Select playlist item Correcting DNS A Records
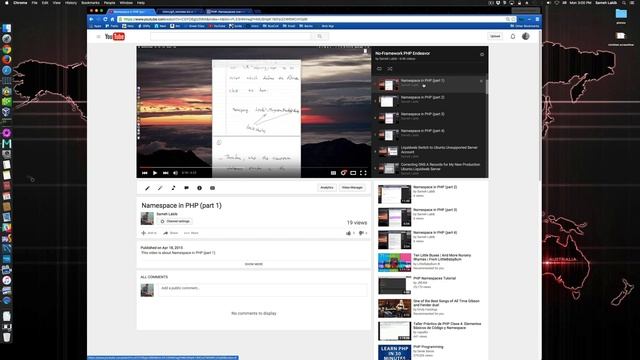 [429, 168]
